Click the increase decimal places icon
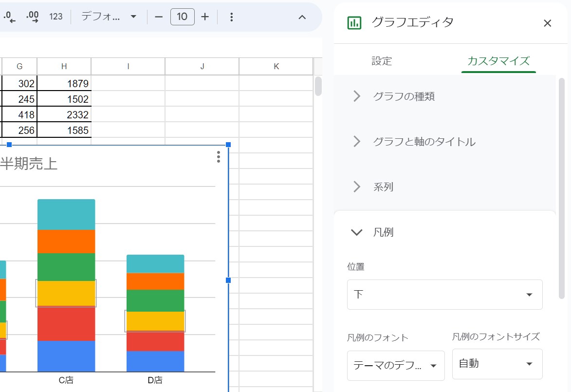 tap(32, 17)
